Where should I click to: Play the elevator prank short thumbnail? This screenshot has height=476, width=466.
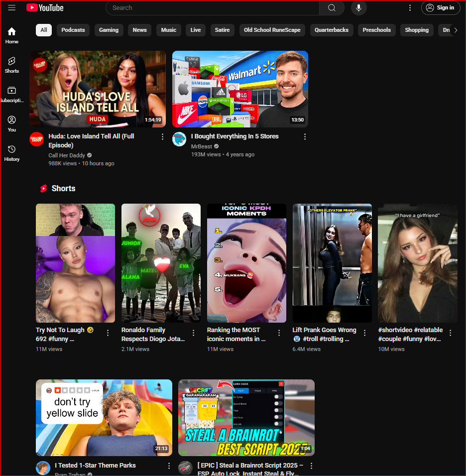tap(332, 263)
